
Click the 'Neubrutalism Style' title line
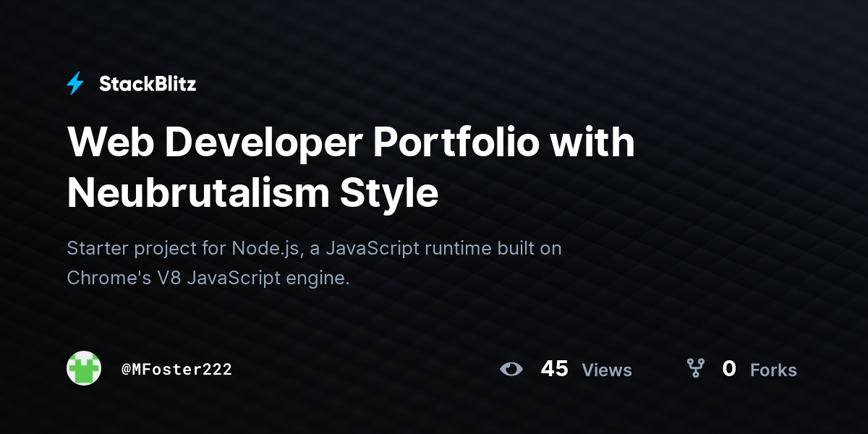[x=253, y=192]
